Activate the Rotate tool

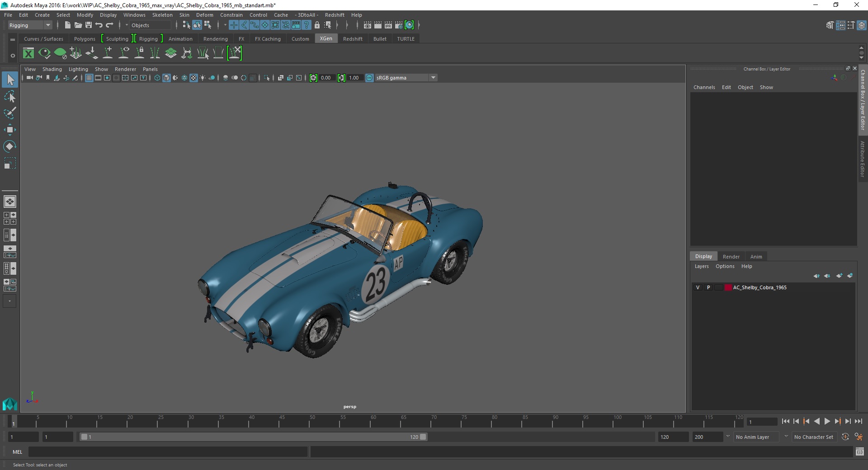pos(10,146)
